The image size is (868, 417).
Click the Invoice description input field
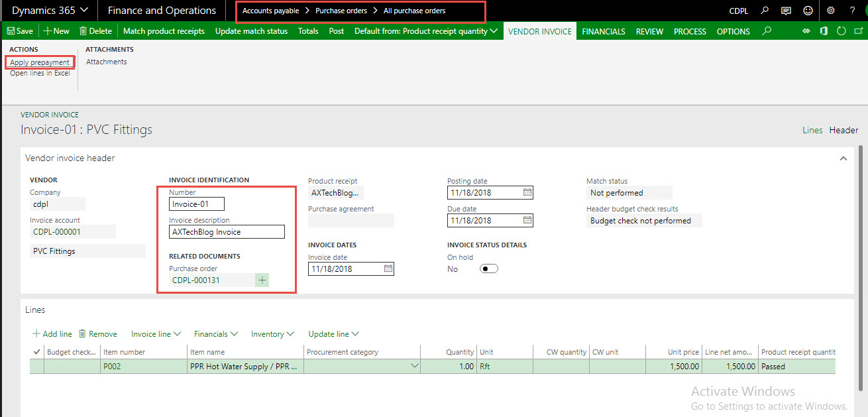[227, 232]
